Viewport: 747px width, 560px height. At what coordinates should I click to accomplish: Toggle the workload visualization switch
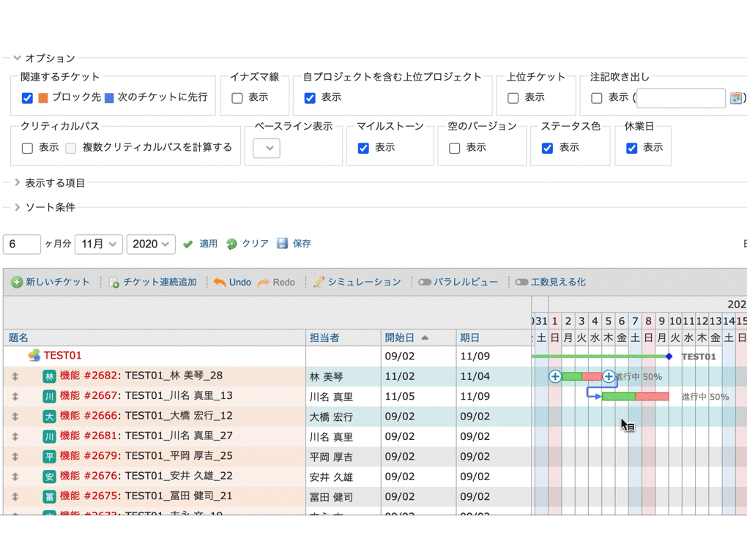click(521, 283)
